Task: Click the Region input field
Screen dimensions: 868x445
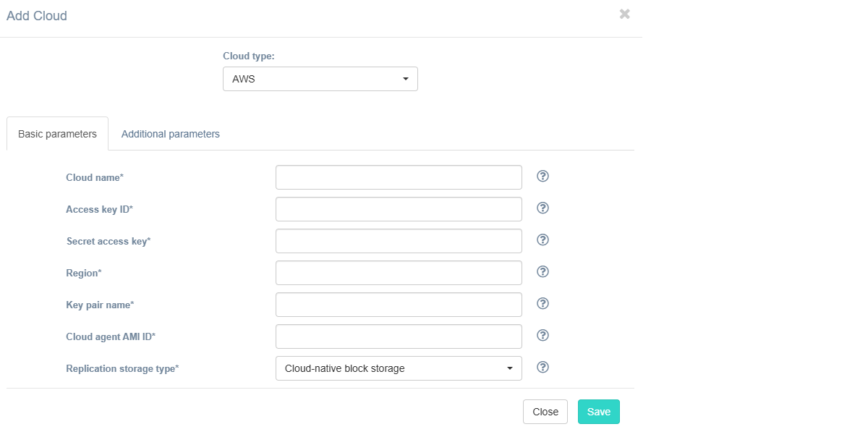Action: [x=399, y=273]
